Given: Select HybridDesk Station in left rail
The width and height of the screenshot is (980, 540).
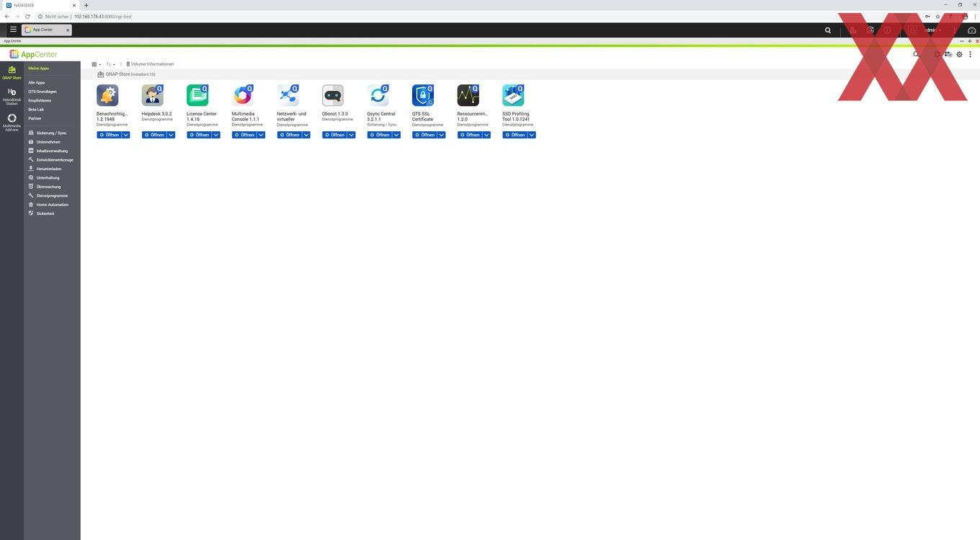Looking at the screenshot, I should [12, 97].
